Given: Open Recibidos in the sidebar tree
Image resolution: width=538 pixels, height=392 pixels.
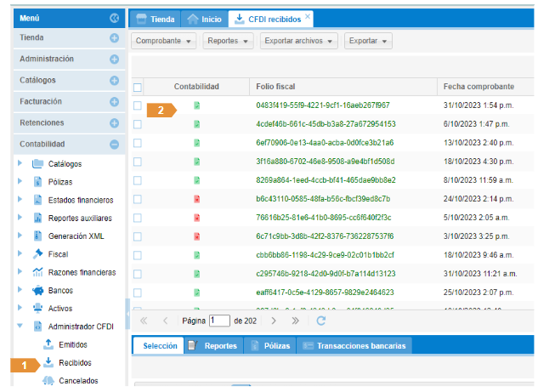Looking at the screenshot, I should 75,363.
